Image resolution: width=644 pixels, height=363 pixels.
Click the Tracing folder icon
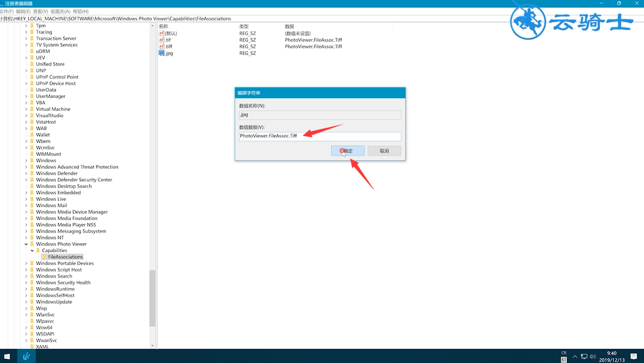tap(32, 32)
